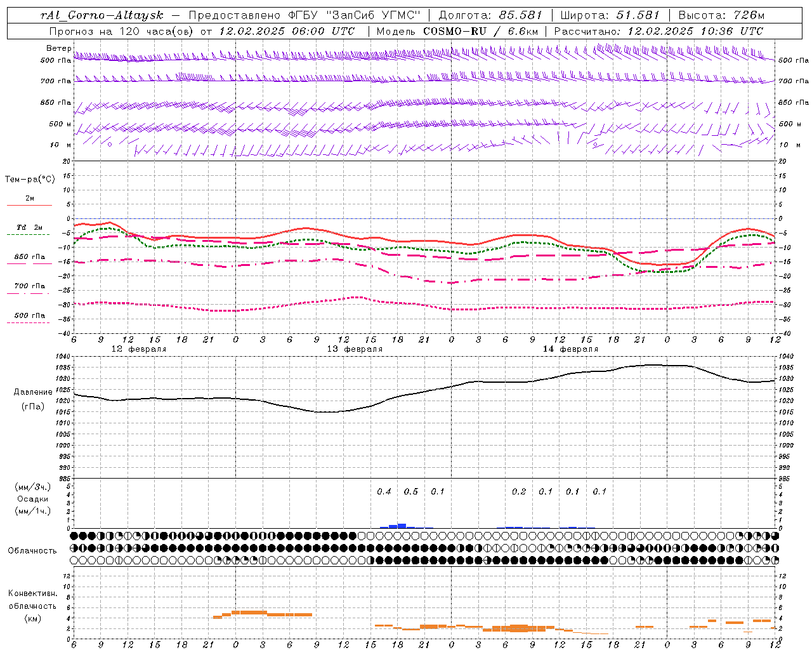
Task: Select the 'Высота: 726м' value
Action: [721, 15]
